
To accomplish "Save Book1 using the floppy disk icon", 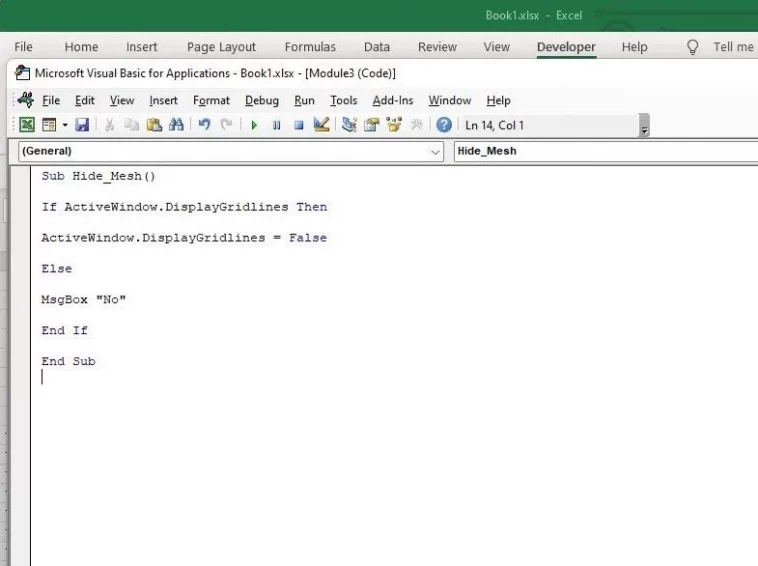I will click(x=82, y=125).
